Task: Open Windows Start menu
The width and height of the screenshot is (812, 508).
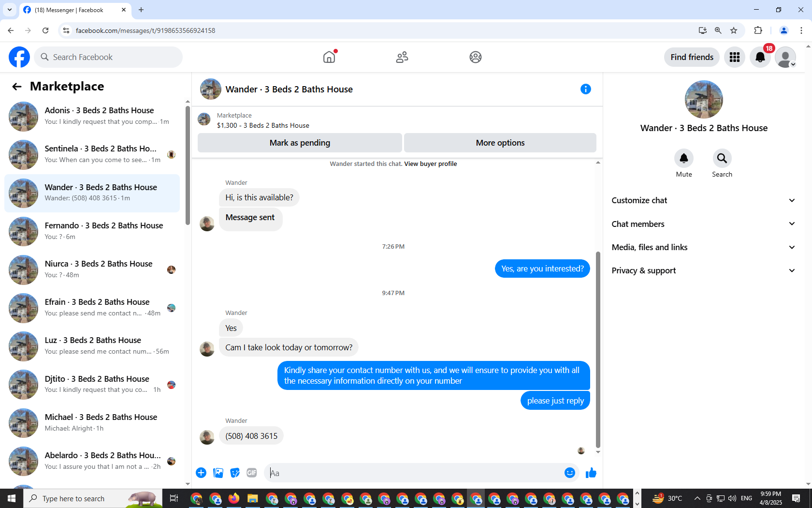Action: point(12,498)
